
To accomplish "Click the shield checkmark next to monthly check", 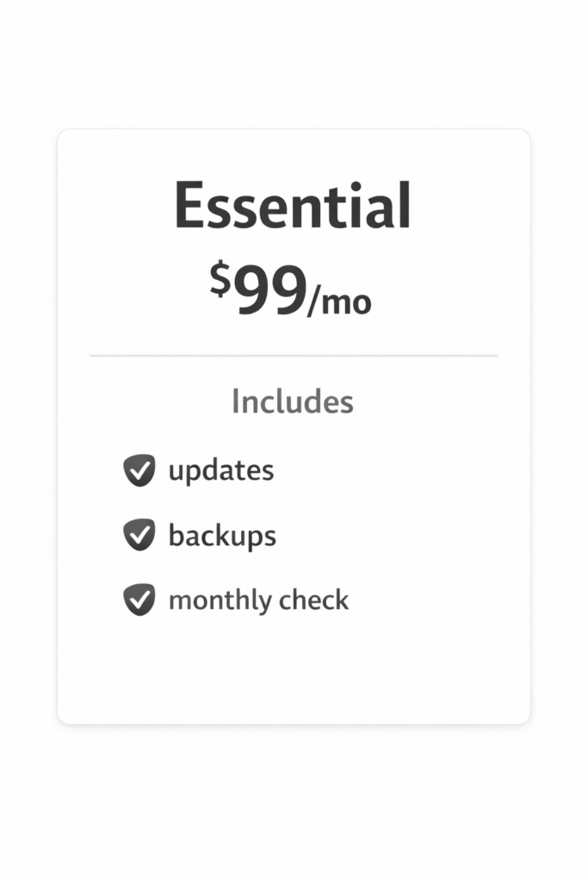I will 139,599.
